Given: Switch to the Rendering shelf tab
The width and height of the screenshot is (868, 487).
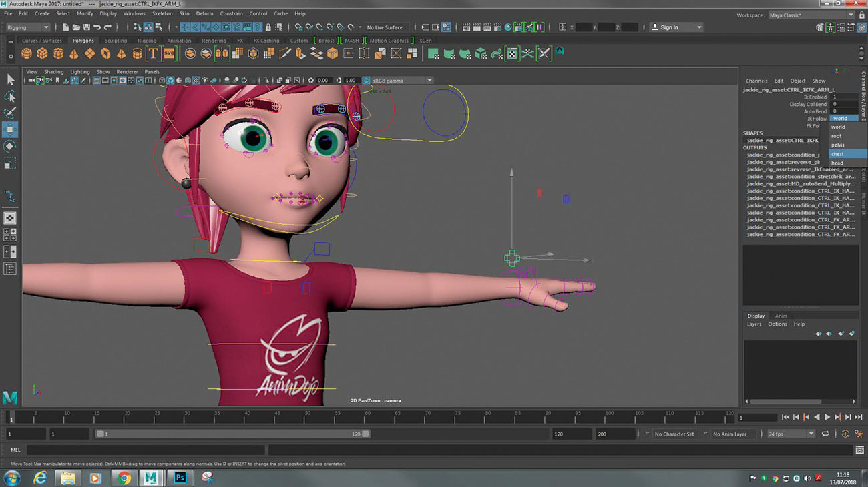Looking at the screenshot, I should click(214, 41).
